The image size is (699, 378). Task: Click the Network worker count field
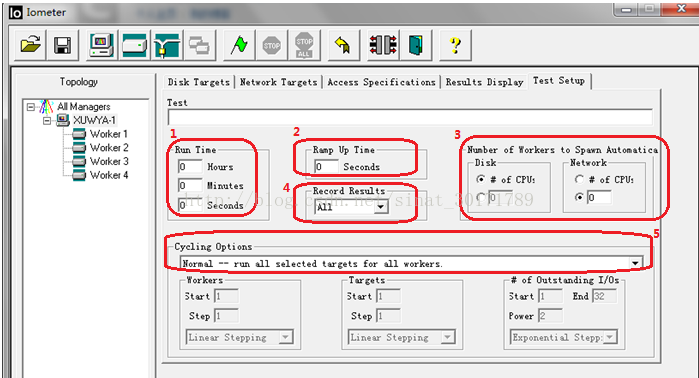(x=599, y=197)
